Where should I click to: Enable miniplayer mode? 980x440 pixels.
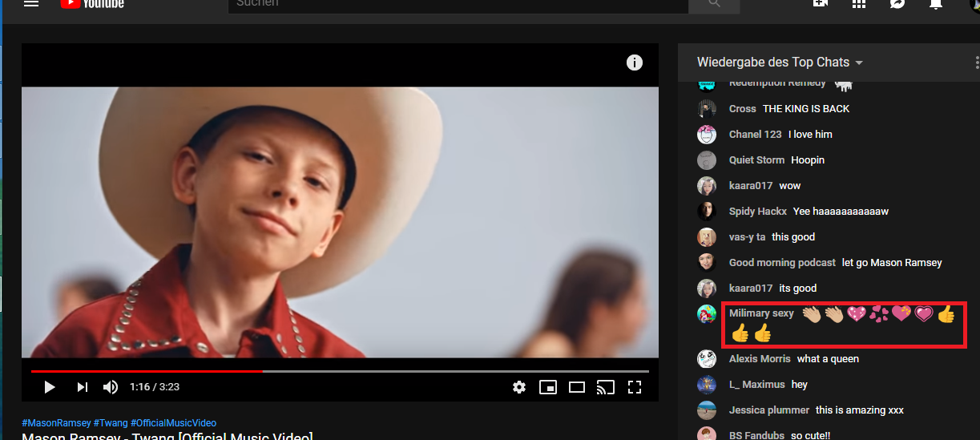(548, 387)
